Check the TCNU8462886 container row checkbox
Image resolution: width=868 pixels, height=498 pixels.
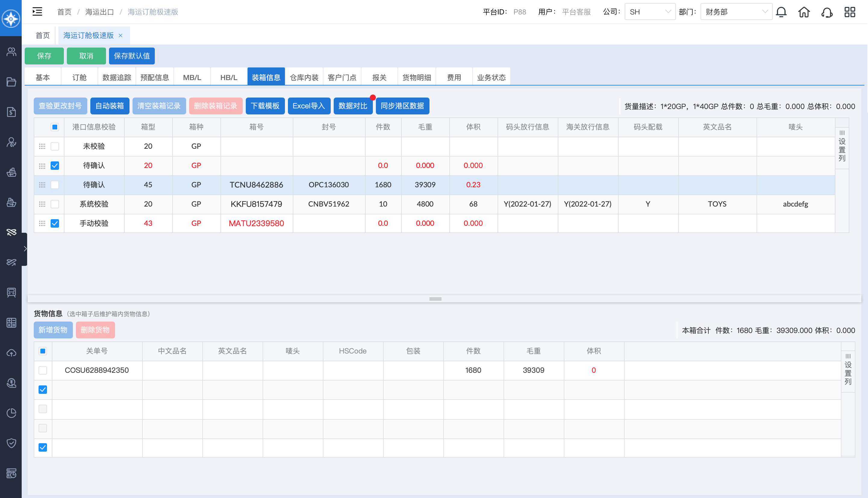(x=55, y=185)
